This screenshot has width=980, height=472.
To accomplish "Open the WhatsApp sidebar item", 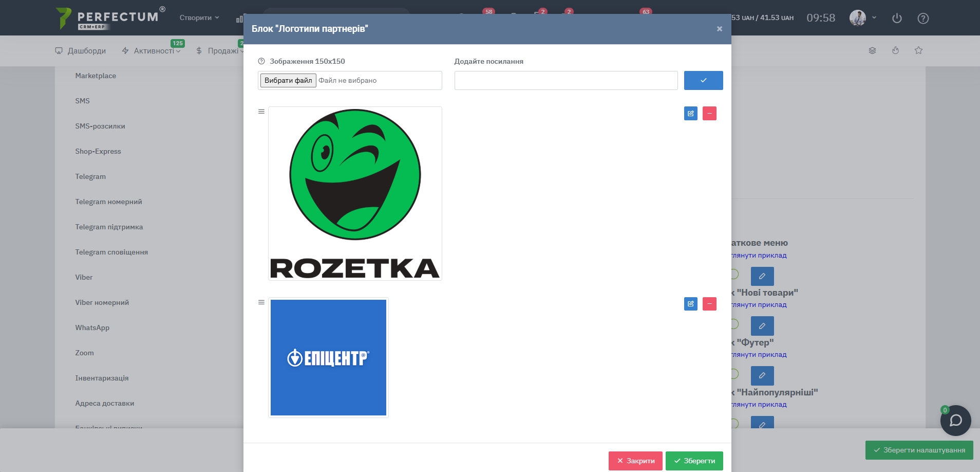I will coord(92,328).
